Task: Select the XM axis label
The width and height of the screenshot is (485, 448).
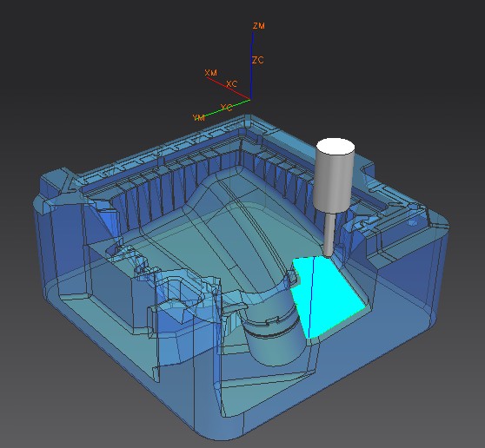Action: [x=211, y=73]
